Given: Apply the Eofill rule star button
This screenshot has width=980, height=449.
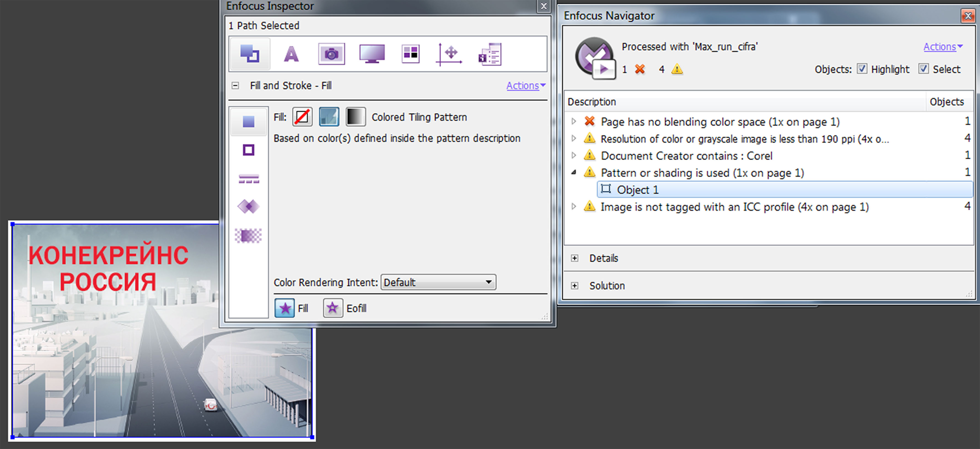Looking at the screenshot, I should 333,308.
